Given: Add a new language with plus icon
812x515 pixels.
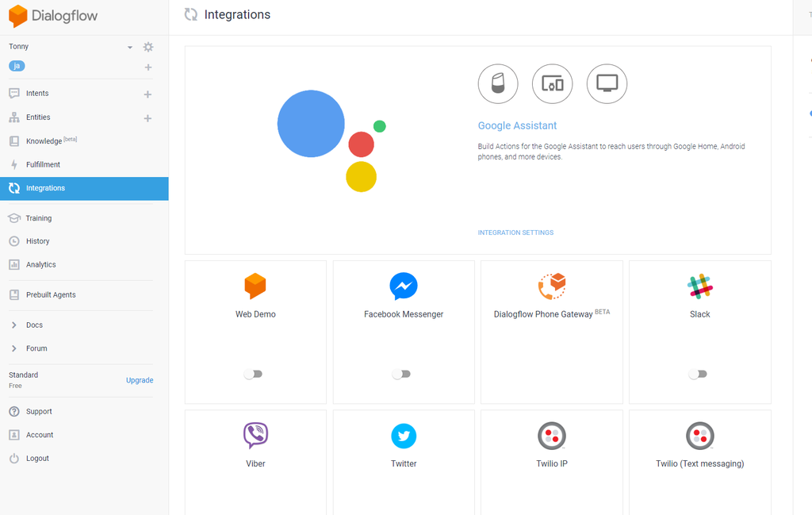Looking at the screenshot, I should (148, 67).
